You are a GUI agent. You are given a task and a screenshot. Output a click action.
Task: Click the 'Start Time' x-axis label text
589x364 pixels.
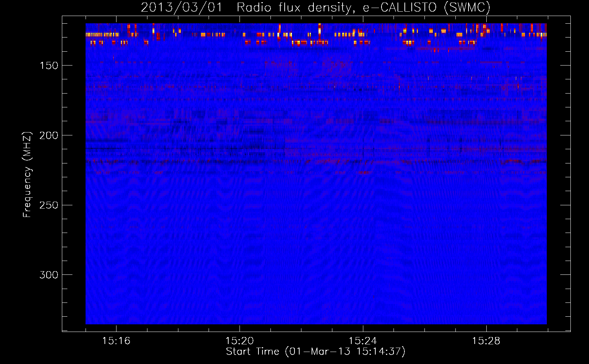pyautogui.click(x=252, y=352)
